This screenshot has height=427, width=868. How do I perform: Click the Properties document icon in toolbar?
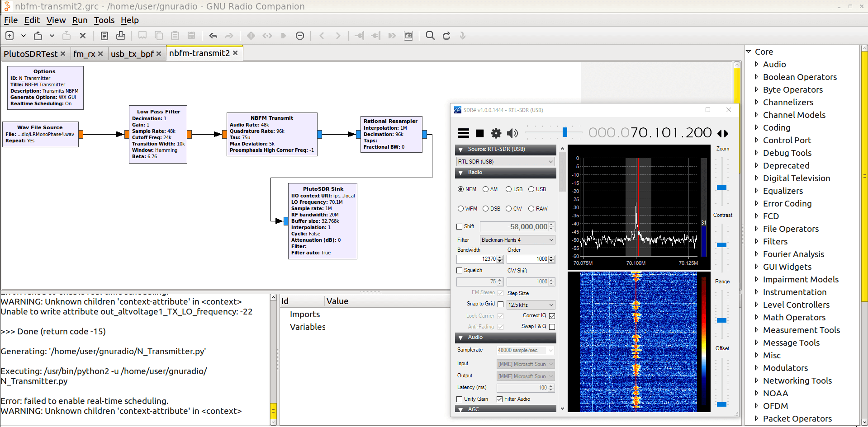click(104, 36)
